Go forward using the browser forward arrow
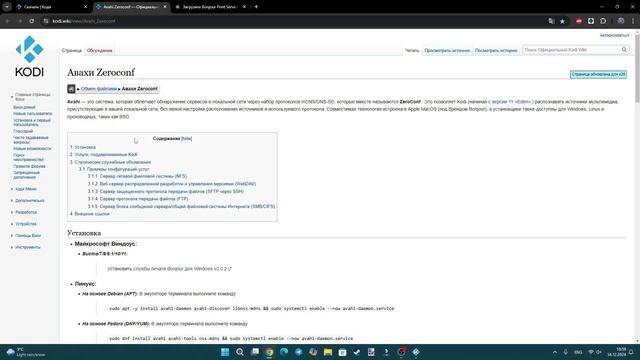The width and height of the screenshot is (640, 360). [x=20, y=21]
